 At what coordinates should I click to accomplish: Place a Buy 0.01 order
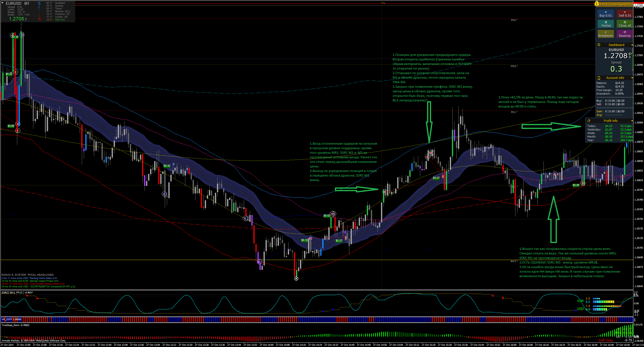606,14
